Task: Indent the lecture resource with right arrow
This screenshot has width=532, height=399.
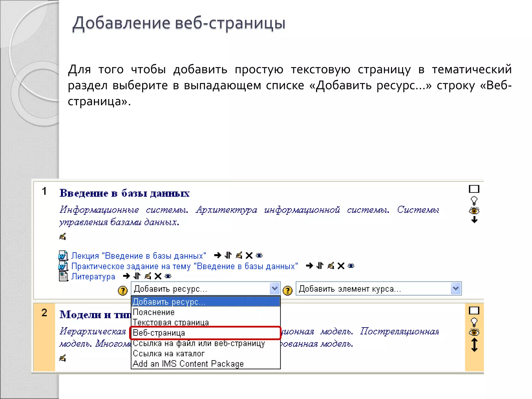Action: (x=218, y=256)
